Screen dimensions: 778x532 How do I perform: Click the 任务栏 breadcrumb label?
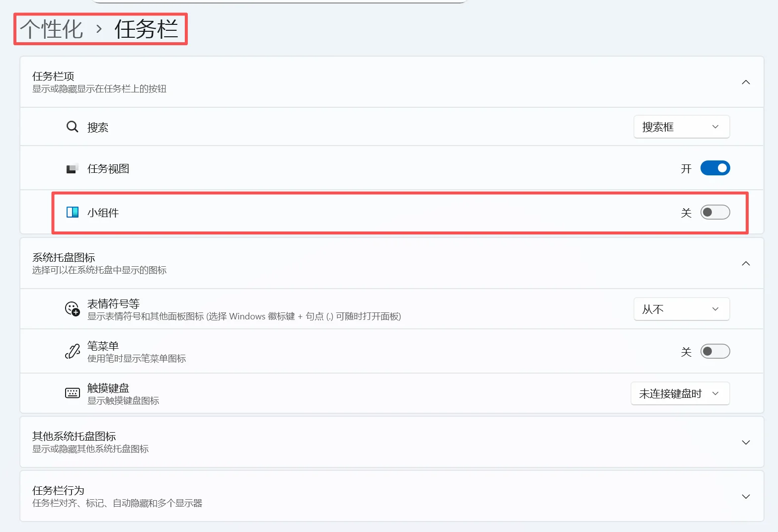pos(147,29)
